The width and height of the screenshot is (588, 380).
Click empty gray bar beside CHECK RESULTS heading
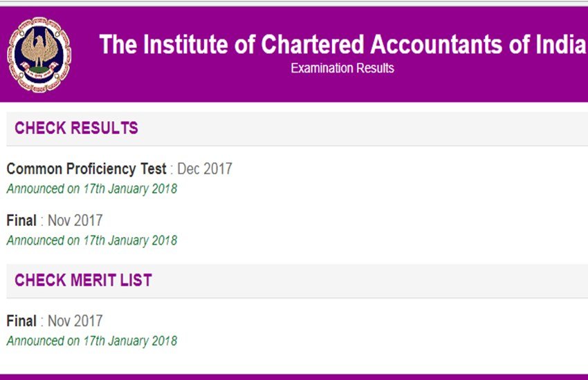click(x=360, y=129)
